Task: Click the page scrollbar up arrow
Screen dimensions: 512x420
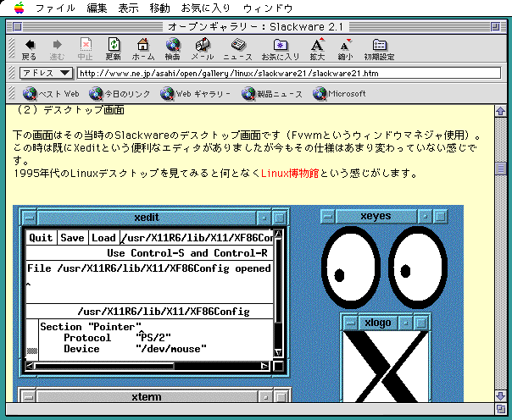Action: click(x=501, y=111)
